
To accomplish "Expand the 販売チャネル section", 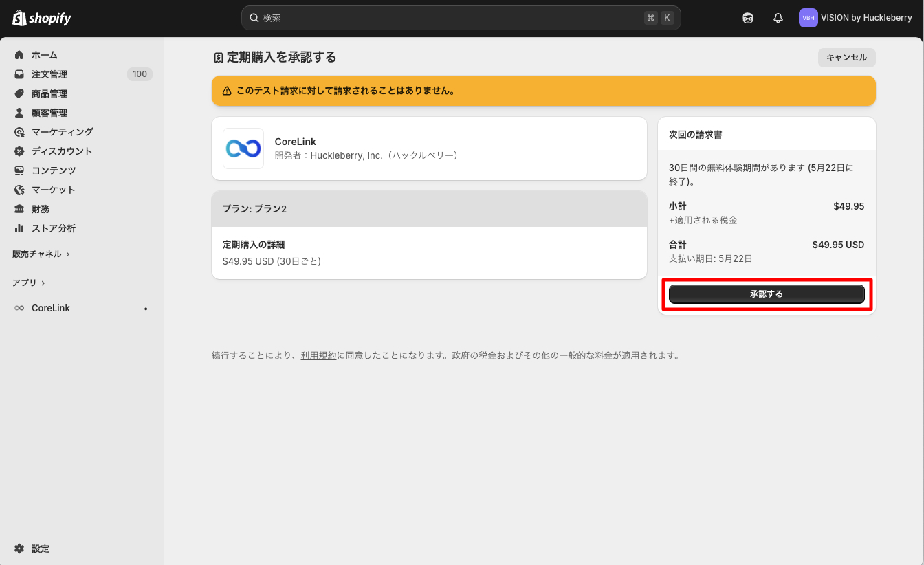I will click(x=41, y=254).
